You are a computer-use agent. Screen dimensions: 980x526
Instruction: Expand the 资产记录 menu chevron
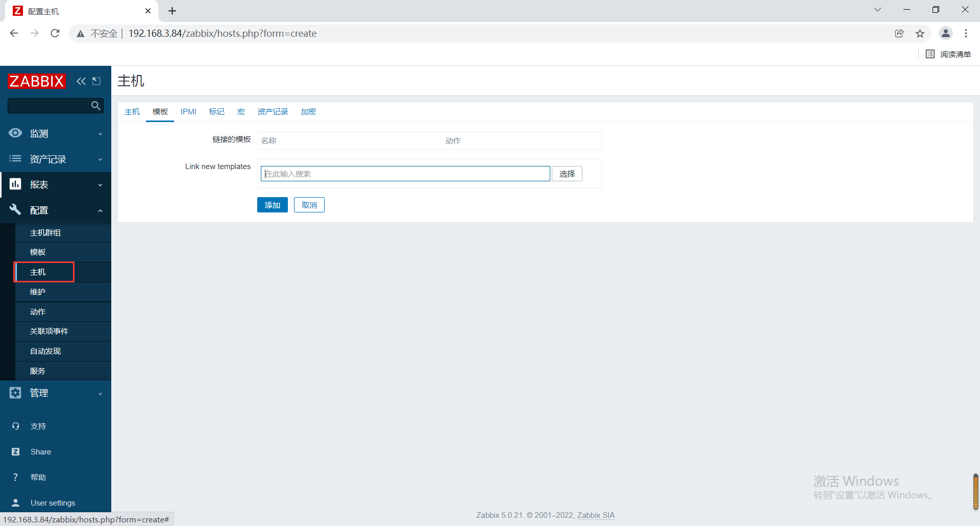[x=100, y=159]
